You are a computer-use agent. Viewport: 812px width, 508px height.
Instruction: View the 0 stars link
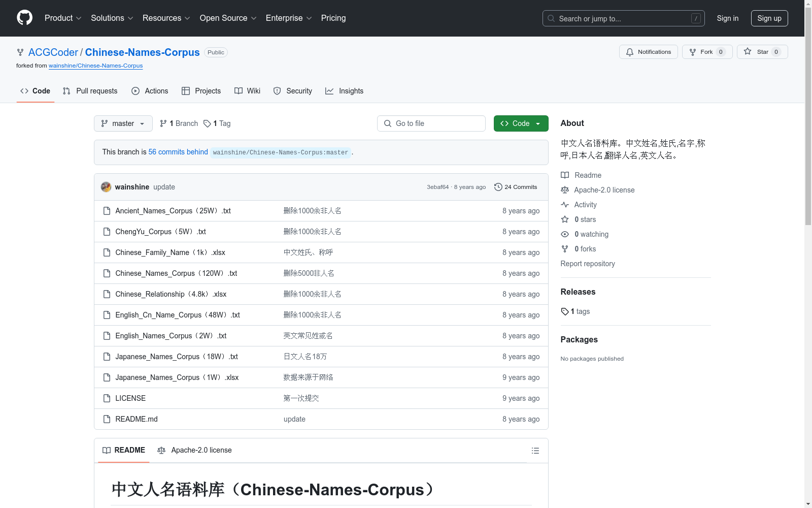tap(579, 219)
